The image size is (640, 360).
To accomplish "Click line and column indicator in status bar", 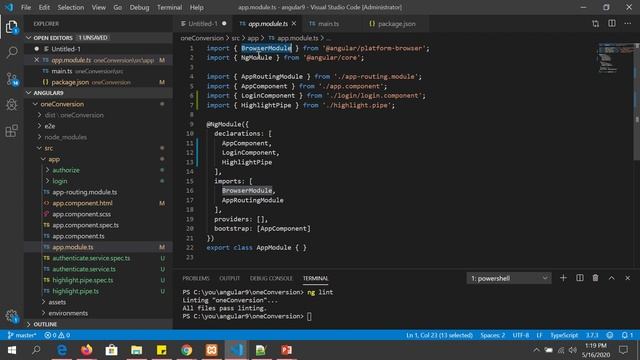I will pyautogui.click(x=439, y=335).
